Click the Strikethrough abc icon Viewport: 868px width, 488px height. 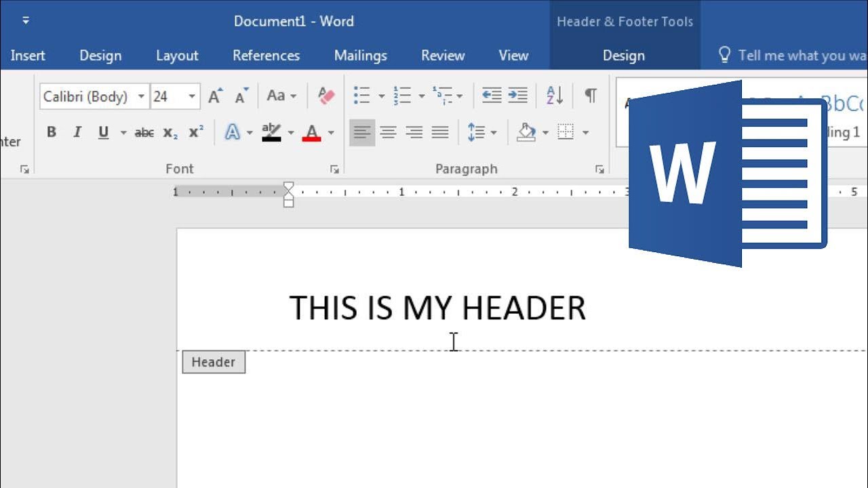coord(144,132)
